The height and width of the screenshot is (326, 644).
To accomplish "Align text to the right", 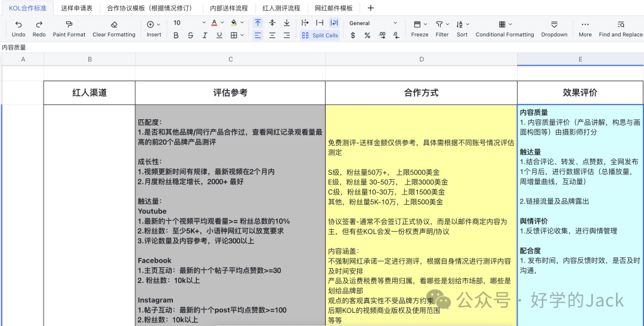I will [x=287, y=35].
